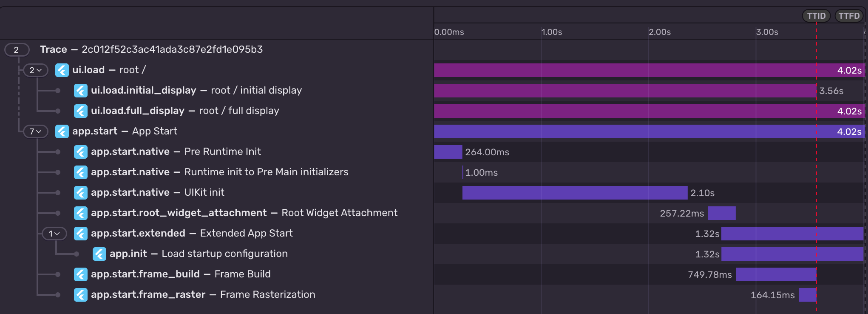868x314 pixels.
Task: Click the Trace root count badge showing 2
Action: (17, 50)
